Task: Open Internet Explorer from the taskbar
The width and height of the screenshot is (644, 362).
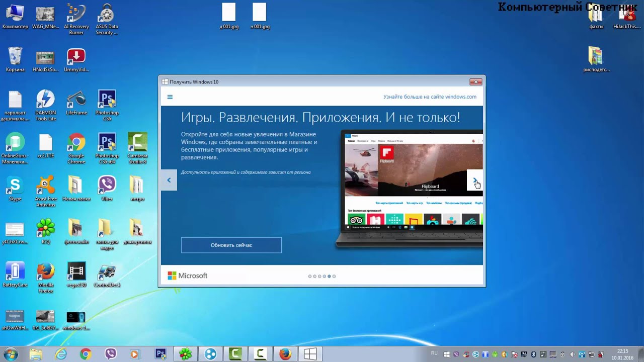Action: point(61,354)
